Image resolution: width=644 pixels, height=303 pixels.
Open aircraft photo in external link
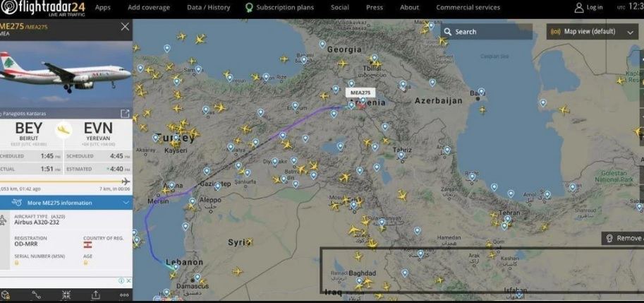tap(125, 114)
